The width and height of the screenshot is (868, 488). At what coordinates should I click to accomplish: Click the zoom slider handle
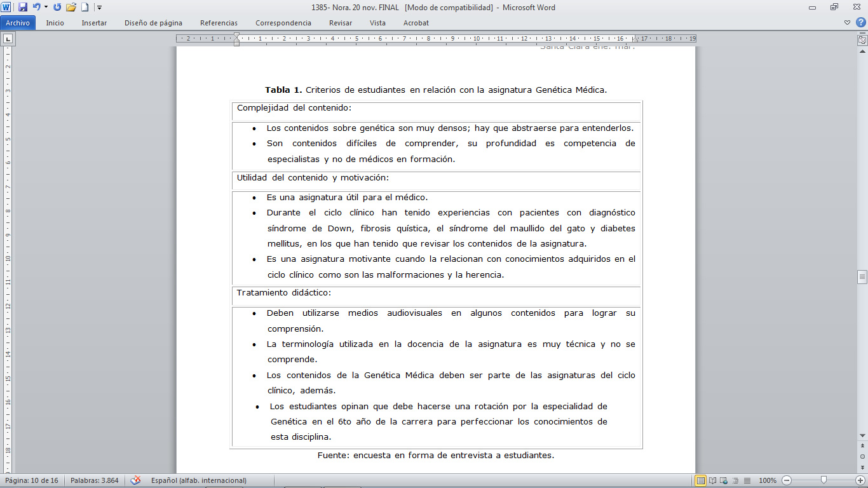click(x=824, y=480)
